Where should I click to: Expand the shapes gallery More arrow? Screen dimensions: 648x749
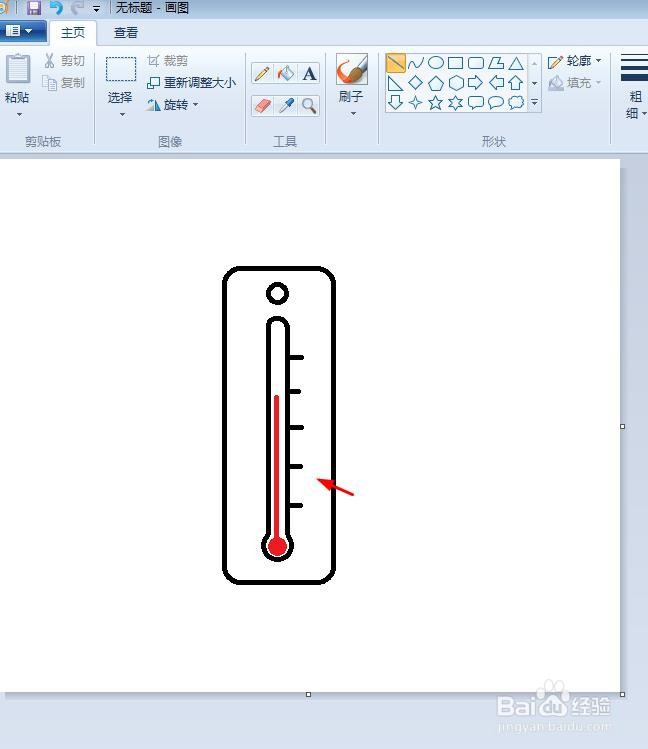534,102
